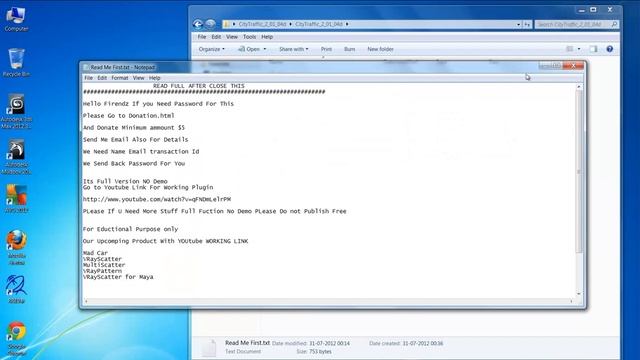Image resolution: width=640 pixels, height=360 pixels.
Task: Click Notepad horizontal scrollbar right arrow
Action: click(x=571, y=301)
